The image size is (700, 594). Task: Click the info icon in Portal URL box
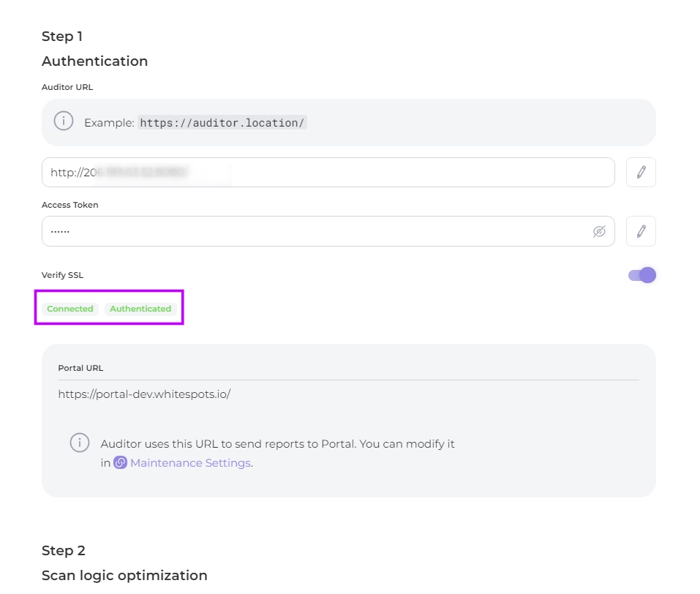click(80, 443)
